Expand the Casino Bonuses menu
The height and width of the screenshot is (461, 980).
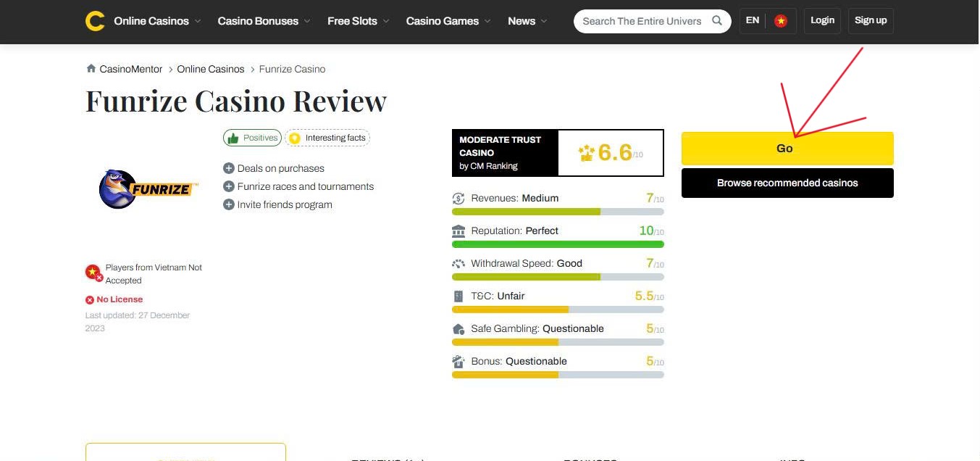click(x=264, y=21)
